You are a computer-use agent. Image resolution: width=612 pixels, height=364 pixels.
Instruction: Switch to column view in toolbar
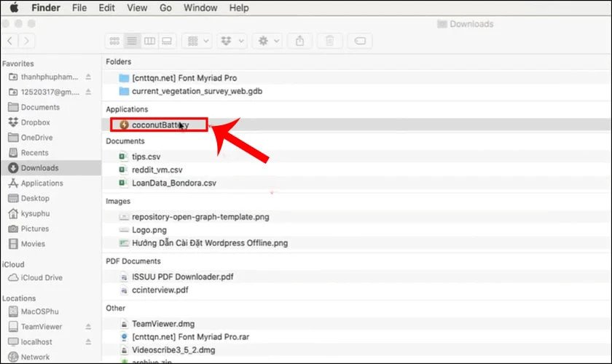(149, 41)
